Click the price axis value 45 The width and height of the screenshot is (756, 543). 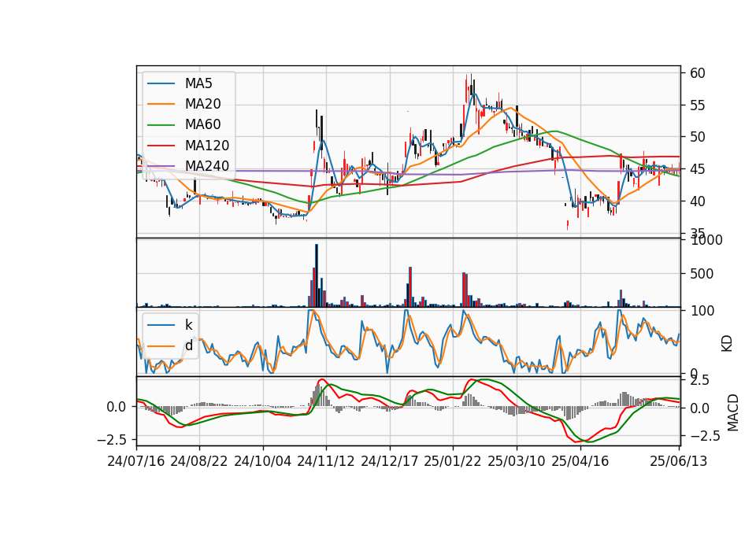click(698, 170)
